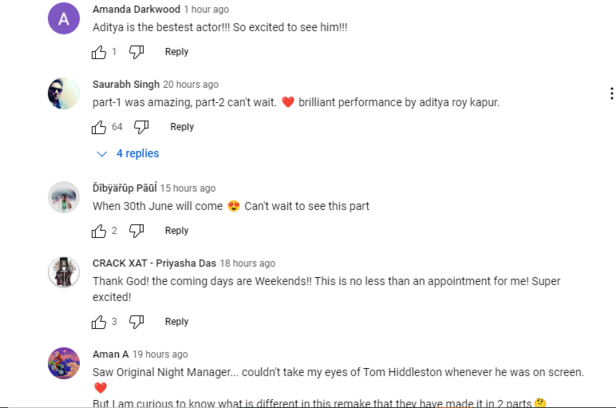The image size is (616, 408).
Task: Open the '18 hours ago' timestamp link
Action: [247, 263]
